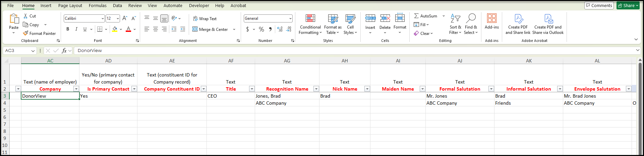Middle align cell contents
Viewport: 644px width, 156px height.
(x=156, y=18)
